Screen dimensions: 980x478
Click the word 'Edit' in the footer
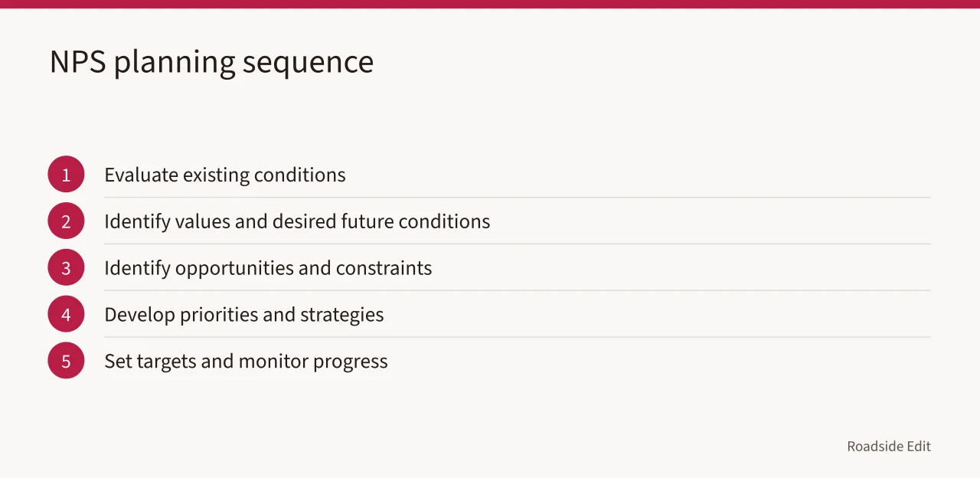coord(919,446)
